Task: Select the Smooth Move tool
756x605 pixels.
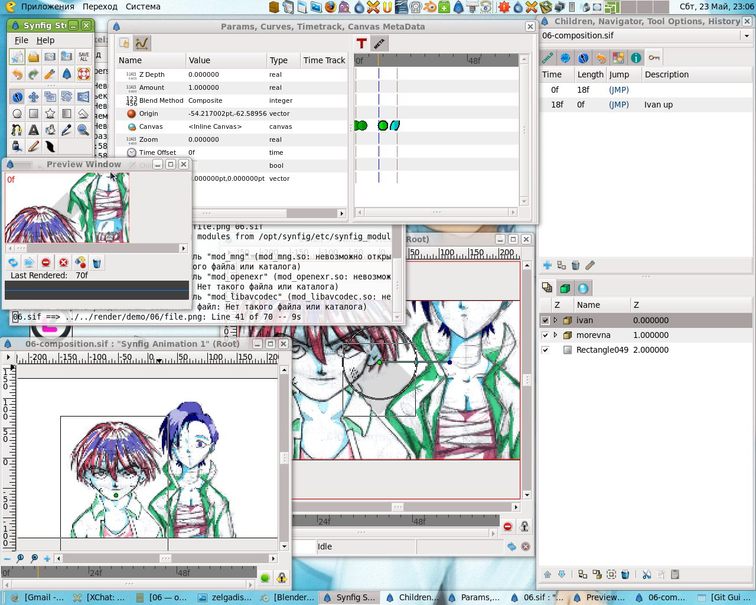Action: tap(33, 97)
